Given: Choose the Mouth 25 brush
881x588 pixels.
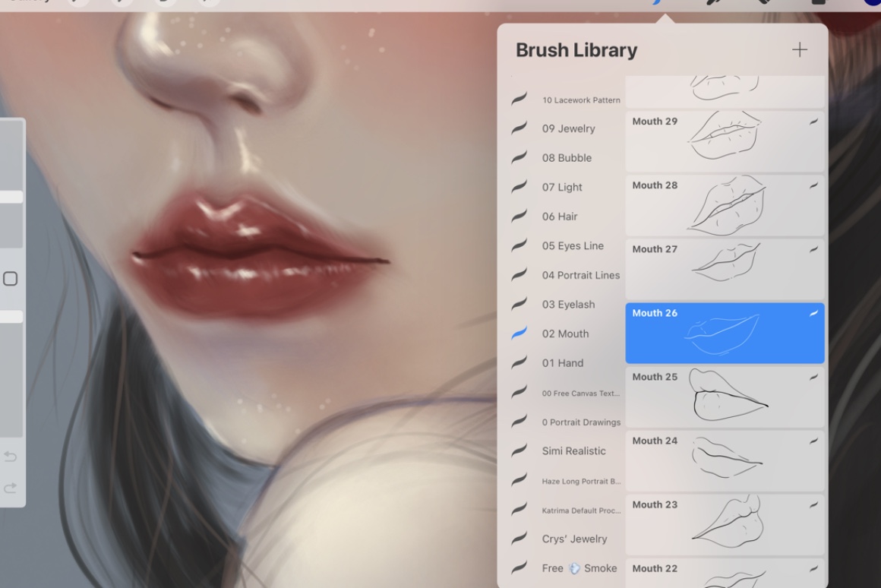Looking at the screenshot, I should tap(725, 397).
